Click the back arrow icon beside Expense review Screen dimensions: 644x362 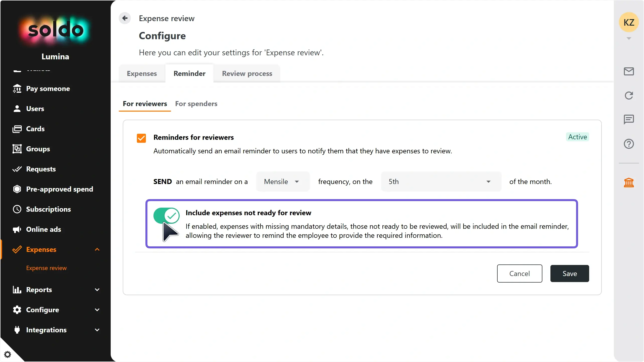point(125,18)
